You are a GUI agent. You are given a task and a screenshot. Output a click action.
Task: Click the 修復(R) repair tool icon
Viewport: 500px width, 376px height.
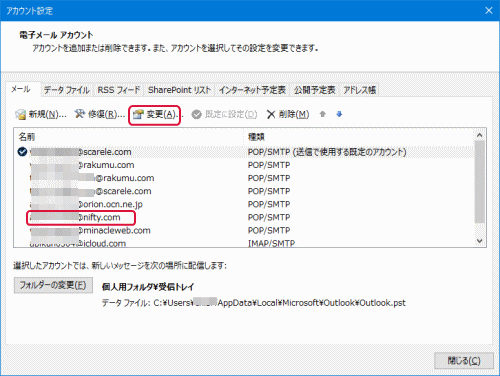(79, 114)
